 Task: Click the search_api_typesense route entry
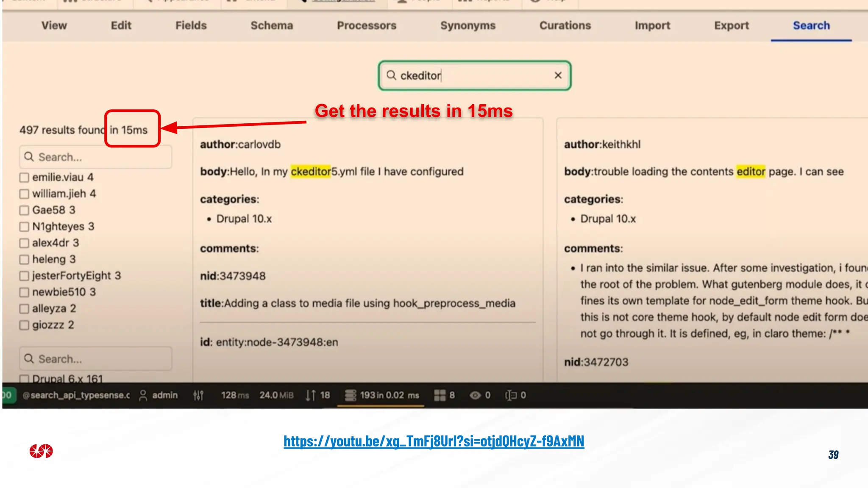click(76, 395)
